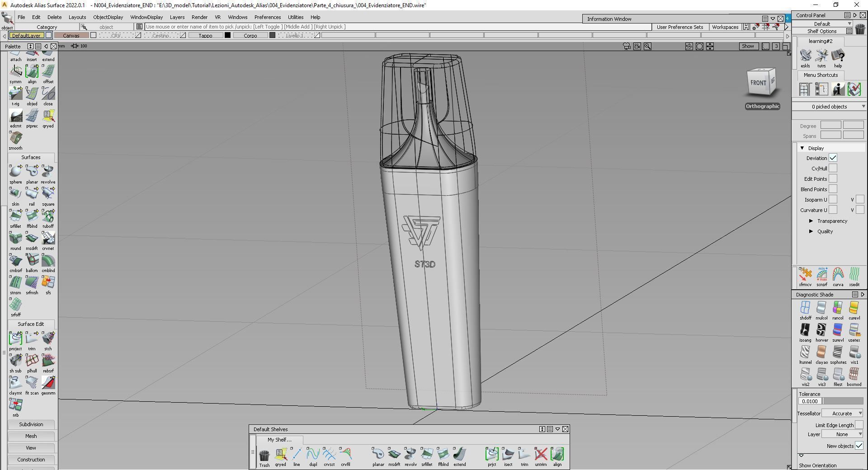Open the ObjectDisplay menu
Screen dimensions: 868x470
(108, 17)
